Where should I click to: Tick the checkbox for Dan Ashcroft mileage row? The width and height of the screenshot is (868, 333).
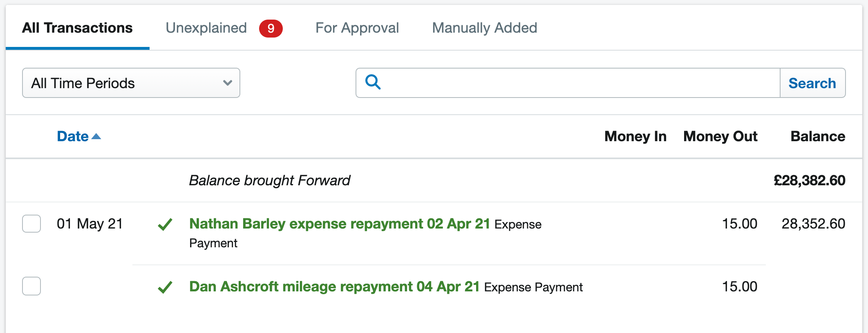(31, 286)
